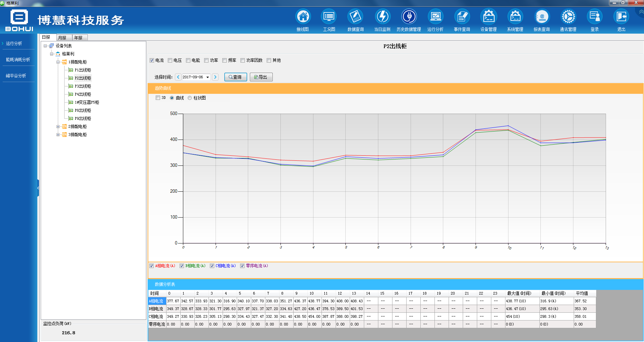Collapse the 1排配电柜 tree node
Viewport: 644px width, 342px height.
coord(58,62)
